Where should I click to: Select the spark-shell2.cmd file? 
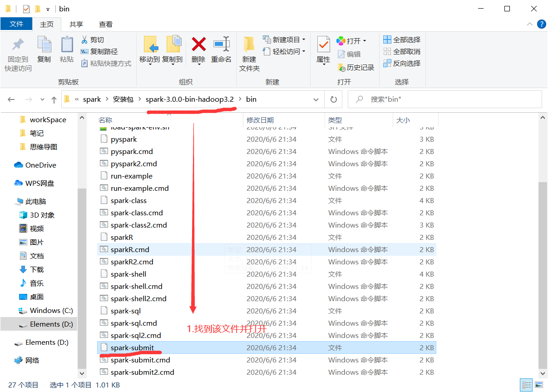(267, 299)
